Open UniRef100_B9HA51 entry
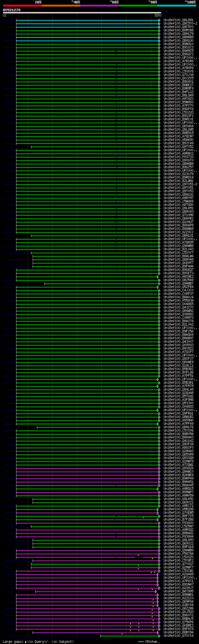The width and height of the screenshot is (199, 644). coord(178,482)
